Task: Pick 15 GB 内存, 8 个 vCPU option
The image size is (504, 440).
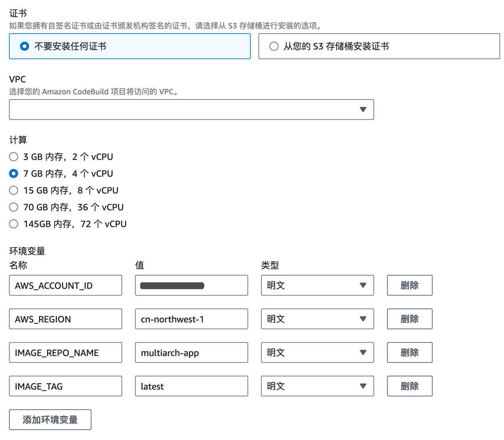Action: pyautogui.click(x=14, y=191)
